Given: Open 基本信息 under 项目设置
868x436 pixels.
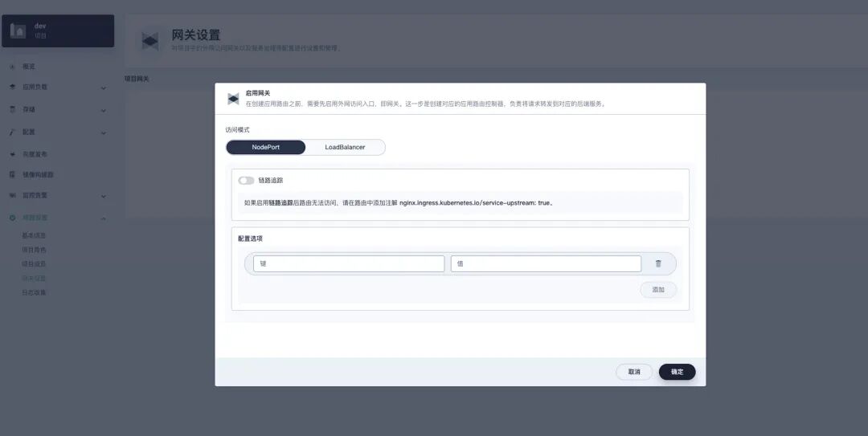Looking at the screenshot, I should pos(34,235).
